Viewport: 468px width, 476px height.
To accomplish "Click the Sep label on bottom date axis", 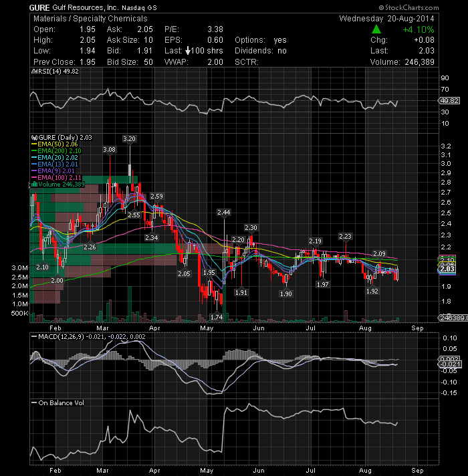I will click(417, 471).
